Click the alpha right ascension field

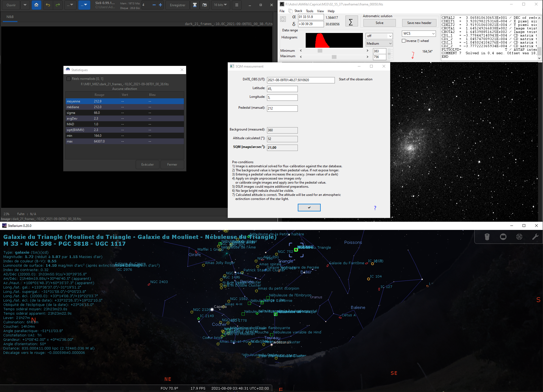click(311, 17)
